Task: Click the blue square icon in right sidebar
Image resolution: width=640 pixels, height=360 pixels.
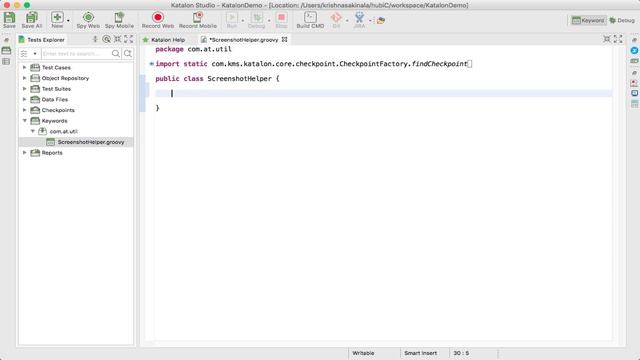Action: click(x=634, y=93)
